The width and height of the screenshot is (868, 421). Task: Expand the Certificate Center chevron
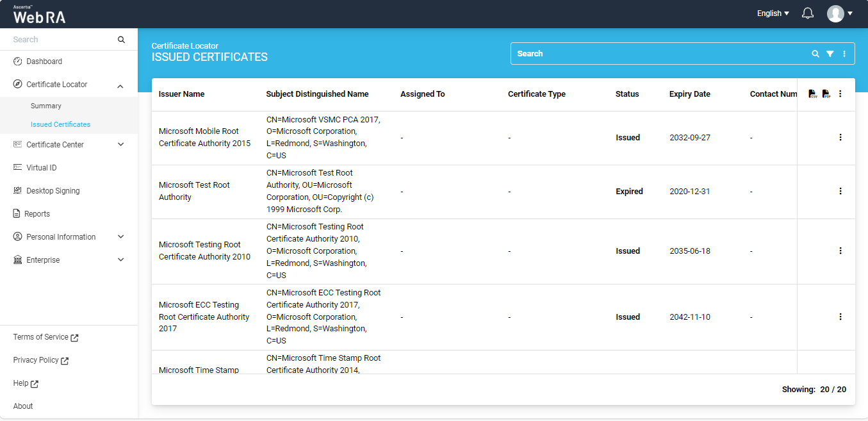point(120,145)
